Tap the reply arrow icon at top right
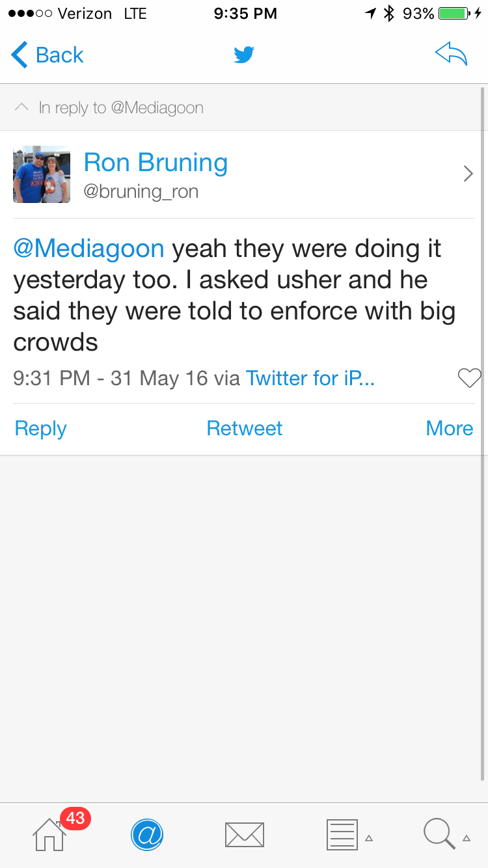 coord(451,55)
